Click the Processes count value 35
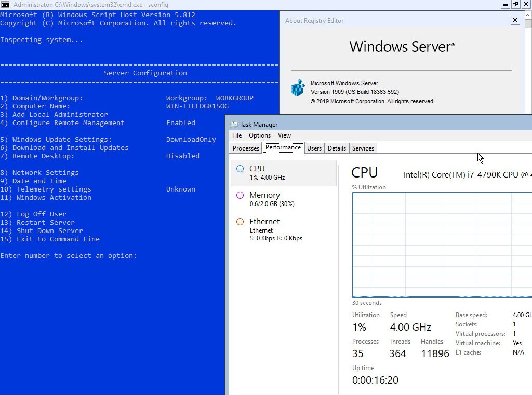532x395 pixels. [x=358, y=353]
